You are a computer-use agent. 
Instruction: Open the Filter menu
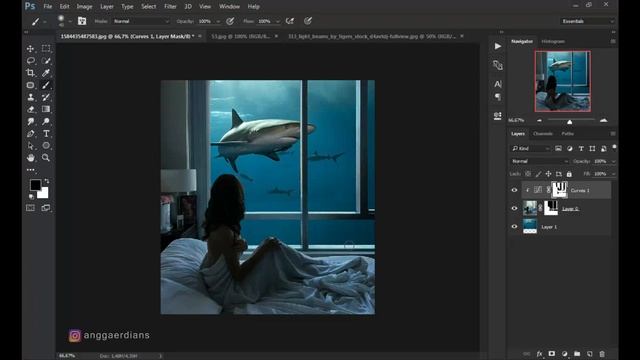click(x=170, y=7)
